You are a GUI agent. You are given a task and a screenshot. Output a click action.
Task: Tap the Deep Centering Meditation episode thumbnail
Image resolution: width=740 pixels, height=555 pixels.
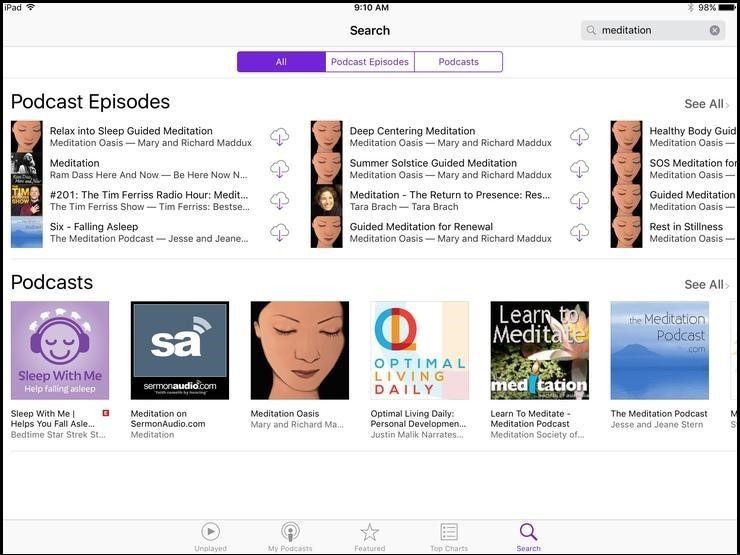(327, 137)
